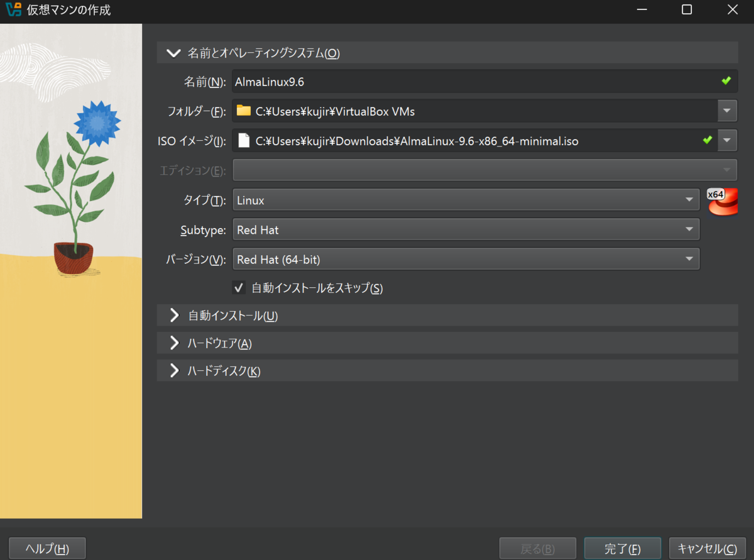This screenshot has width=754, height=560.
Task: Click the キャンセル button
Action: [x=707, y=549]
